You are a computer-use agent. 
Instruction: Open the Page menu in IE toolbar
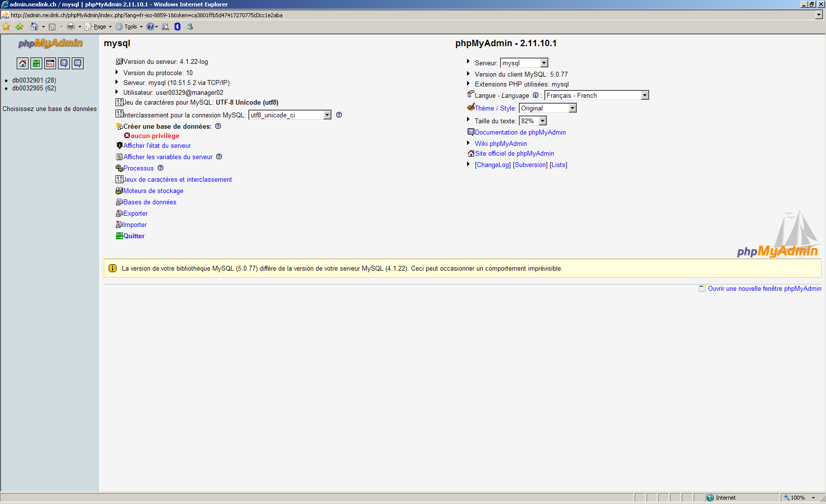pos(98,27)
